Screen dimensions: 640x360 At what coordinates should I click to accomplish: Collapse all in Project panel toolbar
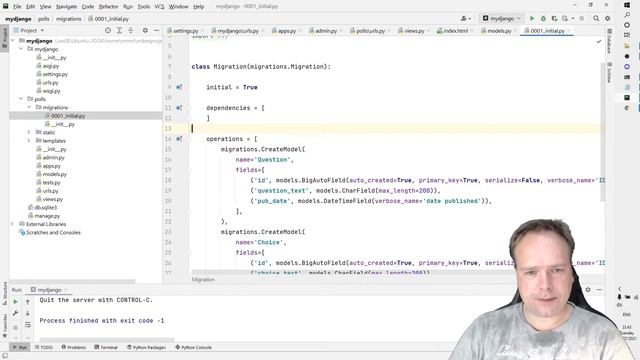pos(131,30)
